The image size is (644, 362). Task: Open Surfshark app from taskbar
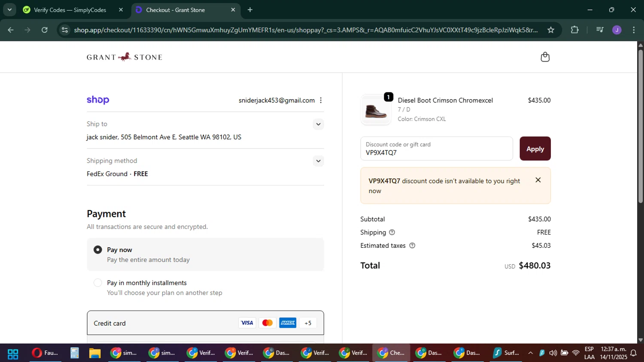(506, 353)
